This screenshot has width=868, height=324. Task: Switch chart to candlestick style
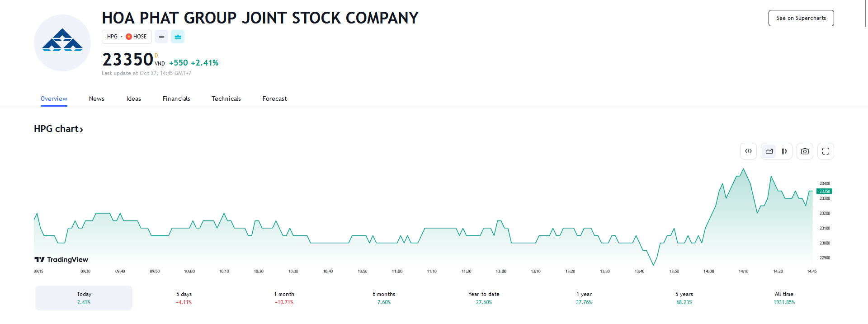point(784,151)
